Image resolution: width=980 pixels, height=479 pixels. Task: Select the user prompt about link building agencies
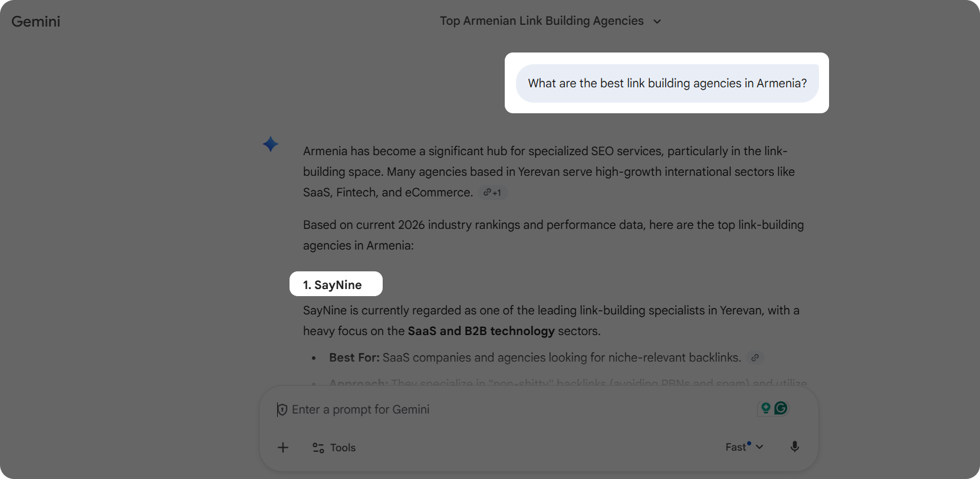point(667,83)
